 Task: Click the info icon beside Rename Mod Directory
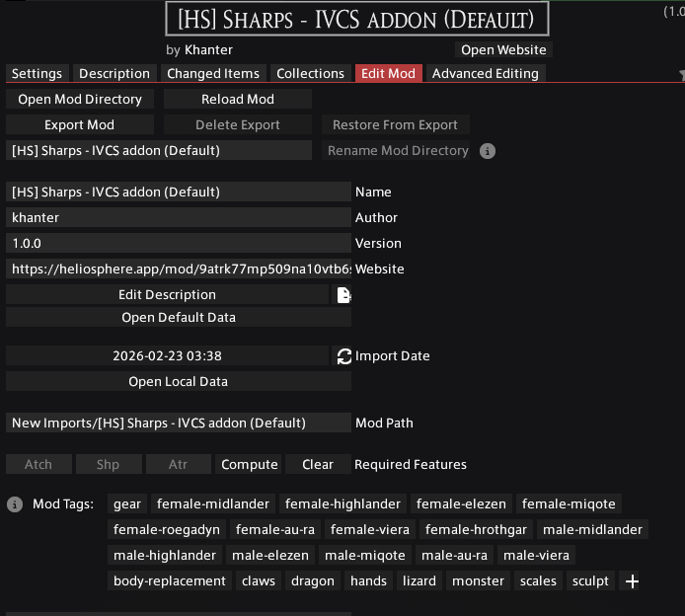click(x=487, y=151)
